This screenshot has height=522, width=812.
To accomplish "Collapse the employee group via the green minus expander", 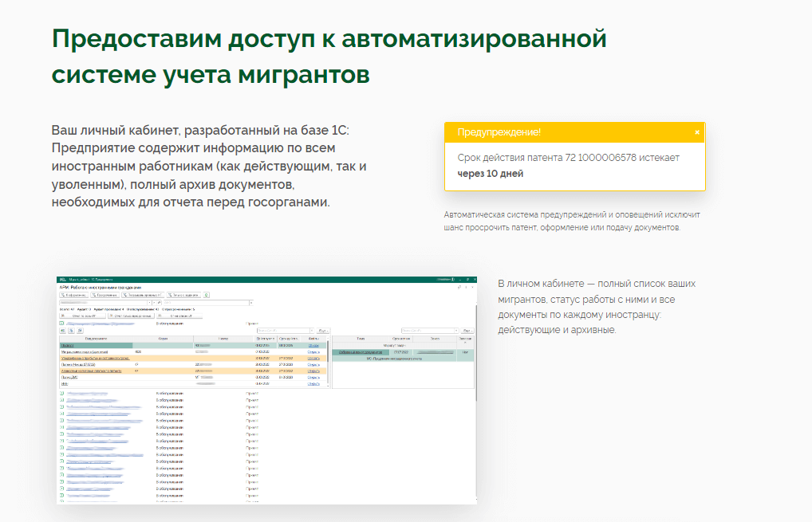I will 61,324.
